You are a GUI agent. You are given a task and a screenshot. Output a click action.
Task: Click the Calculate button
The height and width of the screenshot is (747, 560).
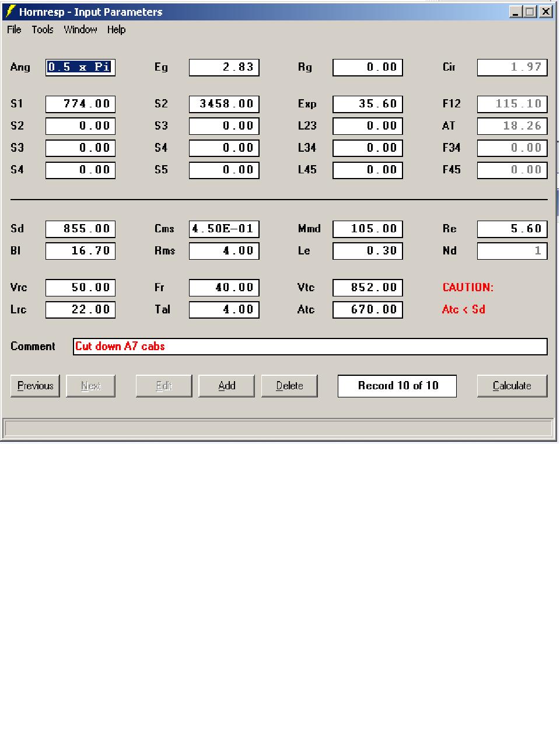point(512,386)
